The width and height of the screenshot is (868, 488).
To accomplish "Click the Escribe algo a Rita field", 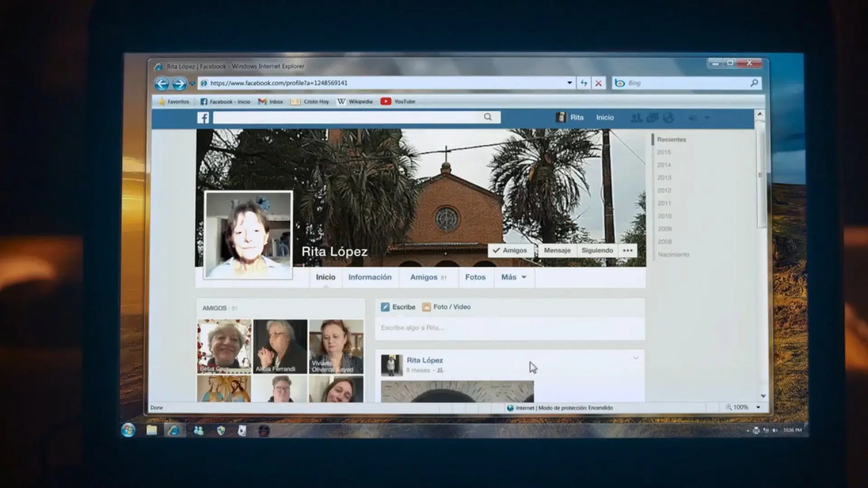I will click(509, 328).
